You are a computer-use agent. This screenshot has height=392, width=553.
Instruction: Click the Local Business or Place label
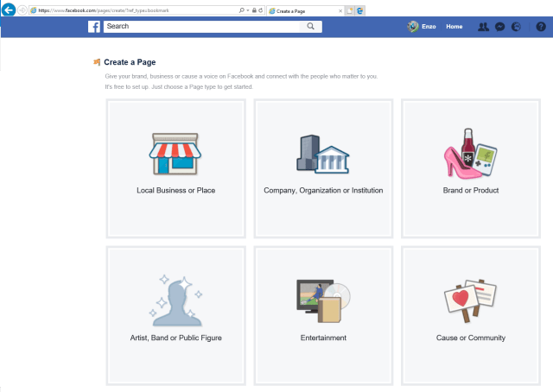176,190
